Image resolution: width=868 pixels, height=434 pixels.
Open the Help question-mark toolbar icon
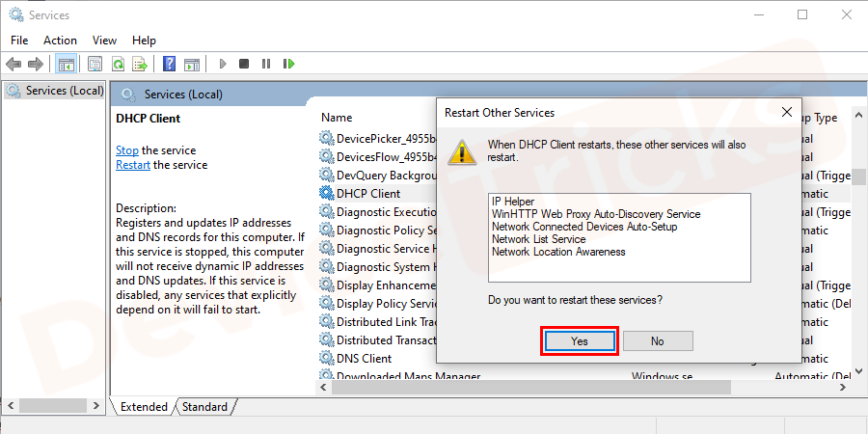click(170, 65)
